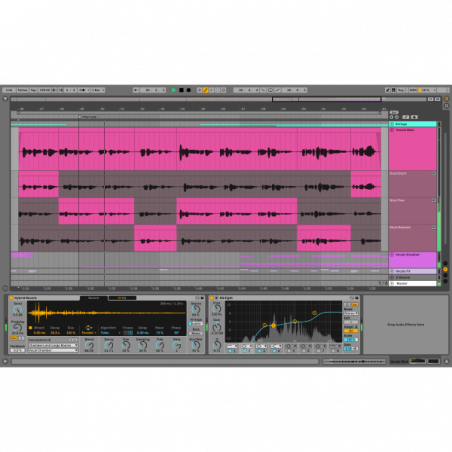
Task: Select the More Relaxed take lane
Action: (412, 238)
